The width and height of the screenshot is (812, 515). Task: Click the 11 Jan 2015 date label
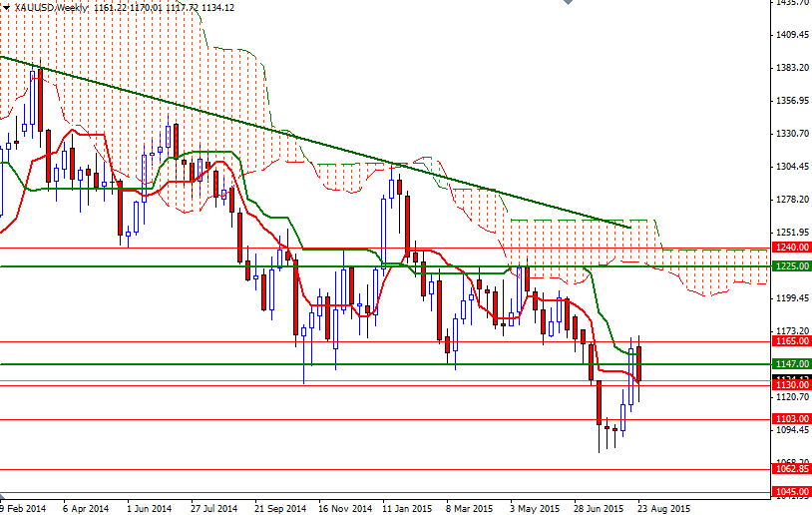(407, 508)
